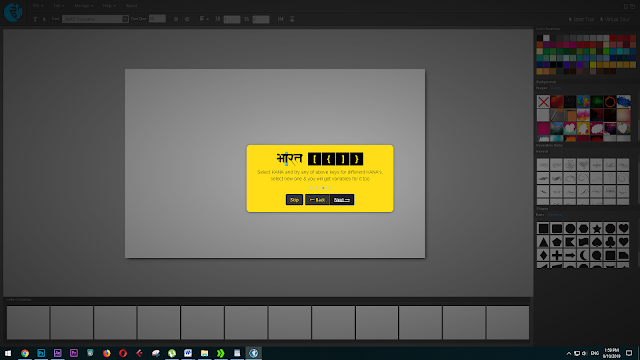
Task: Open the Manage menu
Action: pos(84,6)
